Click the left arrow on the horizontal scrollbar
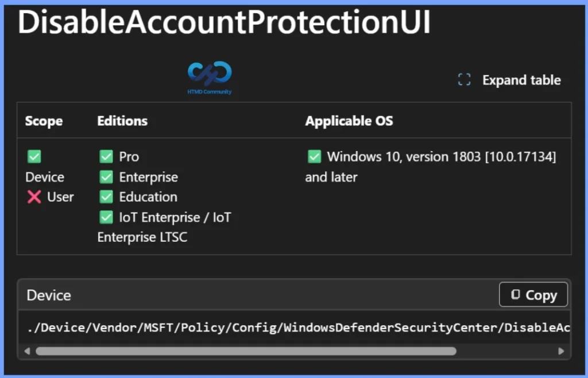 (x=26, y=350)
